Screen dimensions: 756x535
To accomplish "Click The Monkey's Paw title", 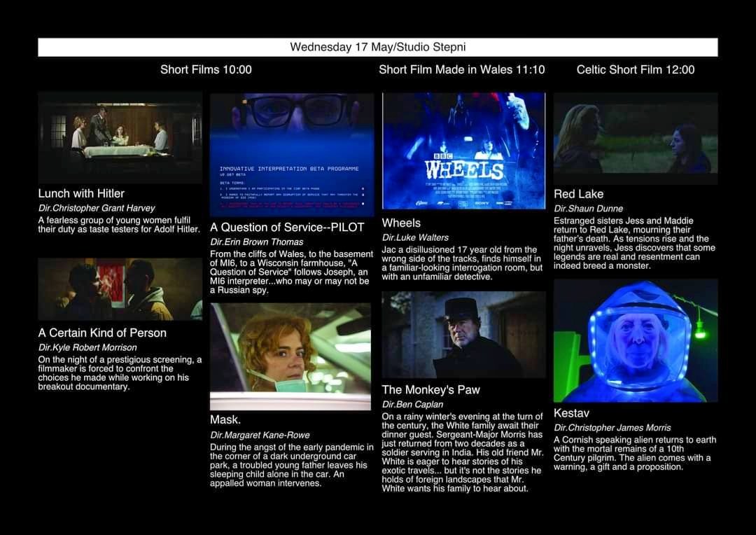I will coord(430,390).
